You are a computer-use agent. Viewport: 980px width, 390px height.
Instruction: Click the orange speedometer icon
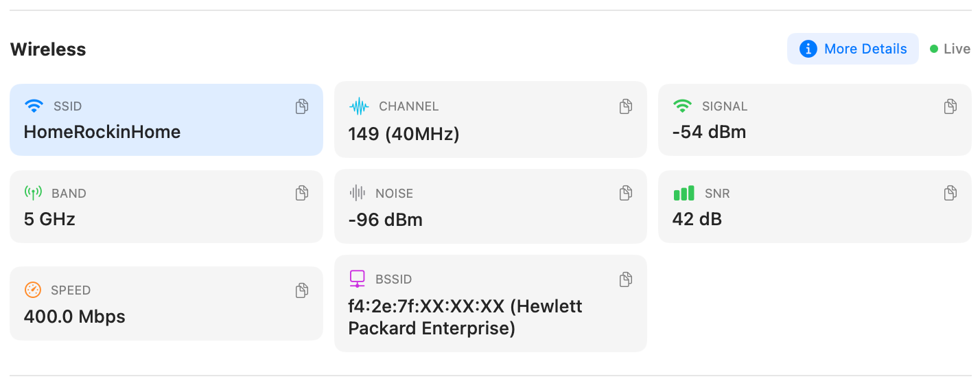(x=33, y=290)
